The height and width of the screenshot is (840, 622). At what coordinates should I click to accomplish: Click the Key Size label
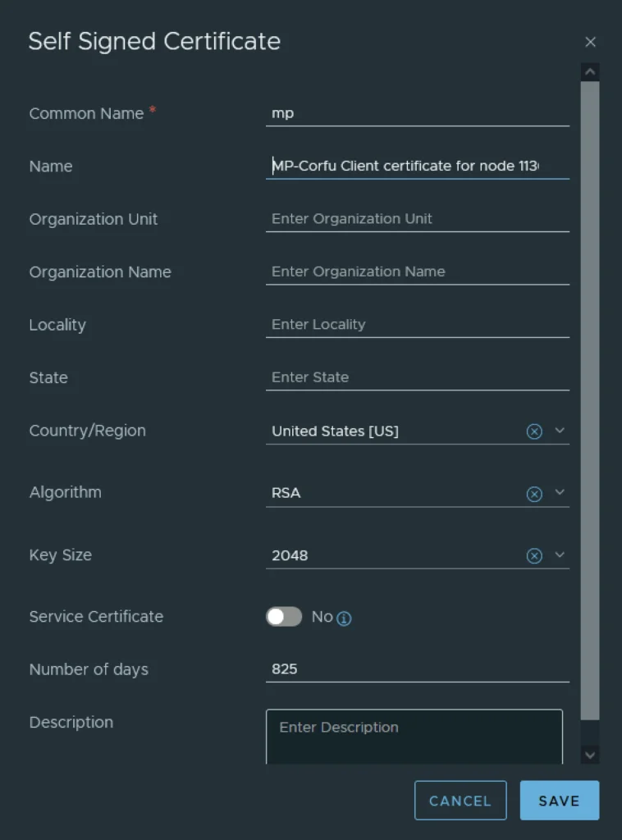60,555
